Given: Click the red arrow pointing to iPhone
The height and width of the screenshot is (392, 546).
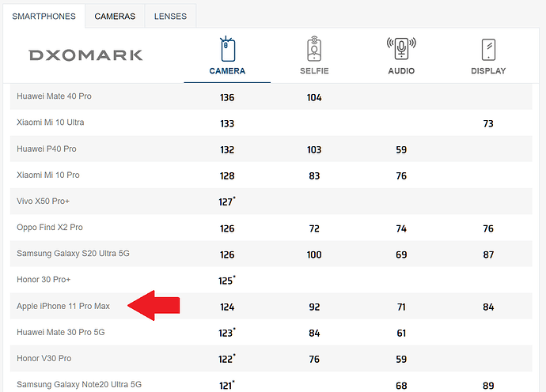Looking at the screenshot, I should pyautogui.click(x=154, y=305).
